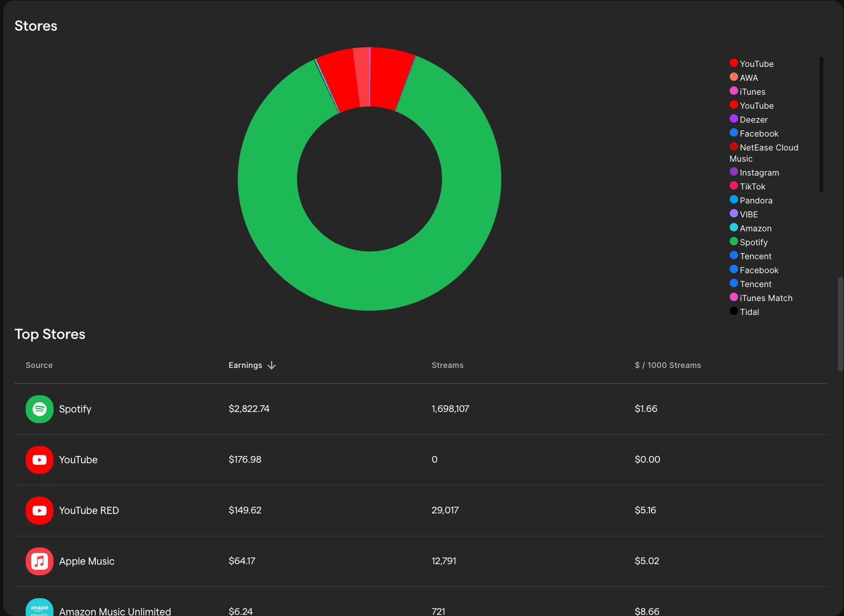Click the 29,017 streams value
This screenshot has width=844, height=616.
[445, 510]
